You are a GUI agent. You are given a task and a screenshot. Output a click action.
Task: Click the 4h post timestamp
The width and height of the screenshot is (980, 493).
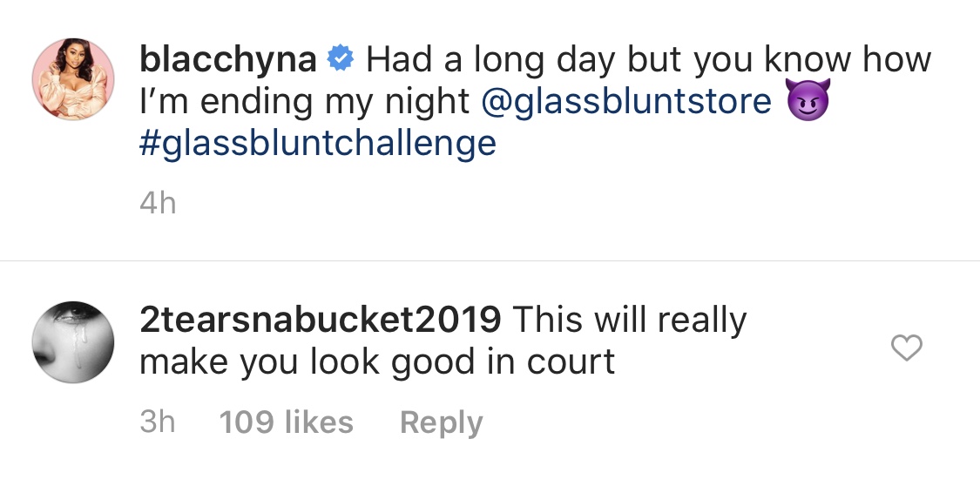158,204
